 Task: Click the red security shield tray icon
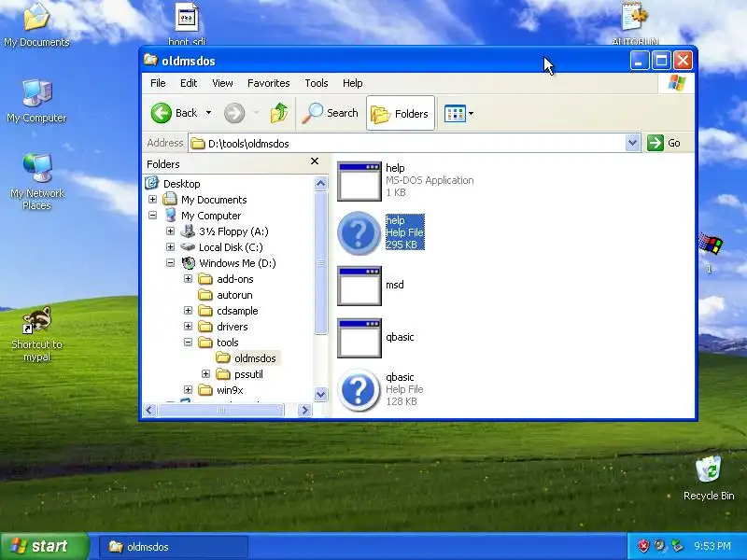tap(643, 546)
